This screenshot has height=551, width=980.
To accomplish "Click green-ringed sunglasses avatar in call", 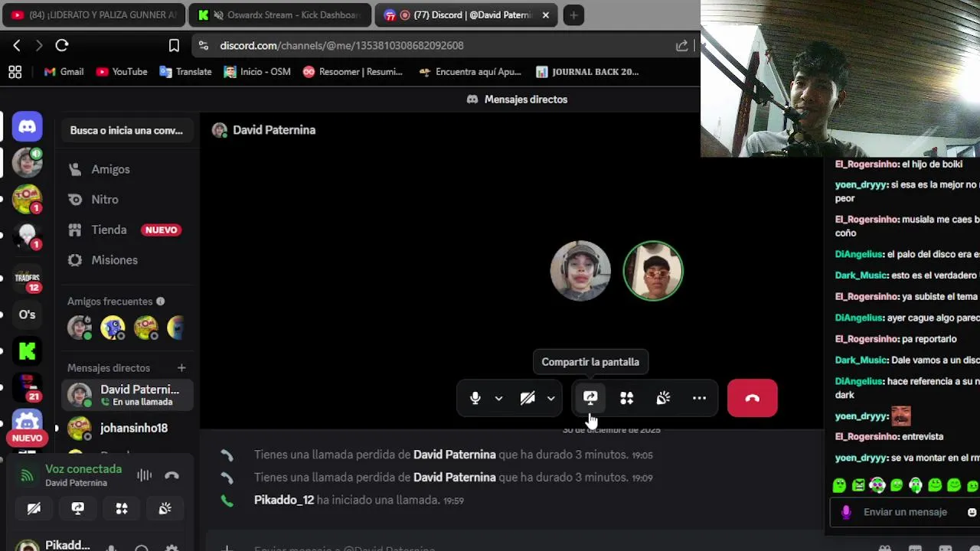I will click(653, 271).
